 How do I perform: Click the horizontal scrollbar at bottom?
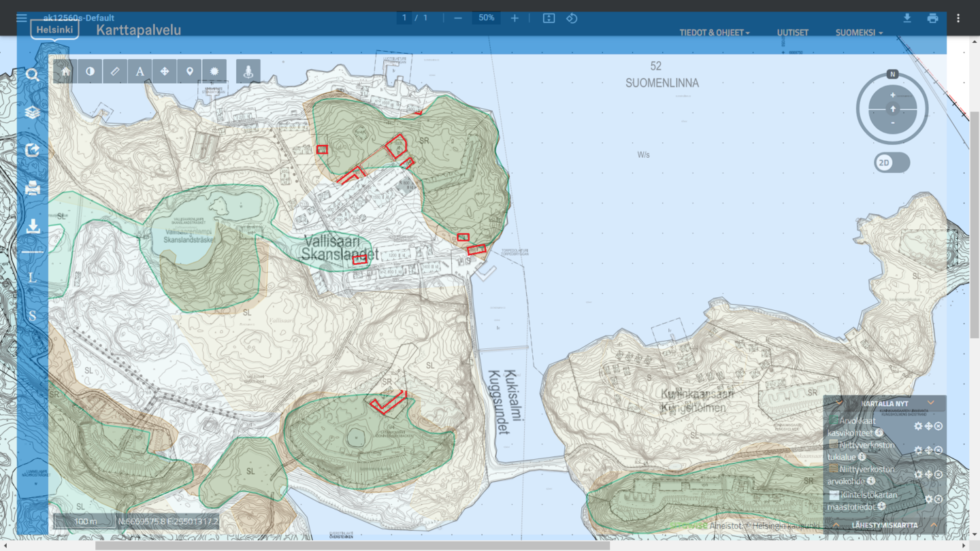point(353,545)
